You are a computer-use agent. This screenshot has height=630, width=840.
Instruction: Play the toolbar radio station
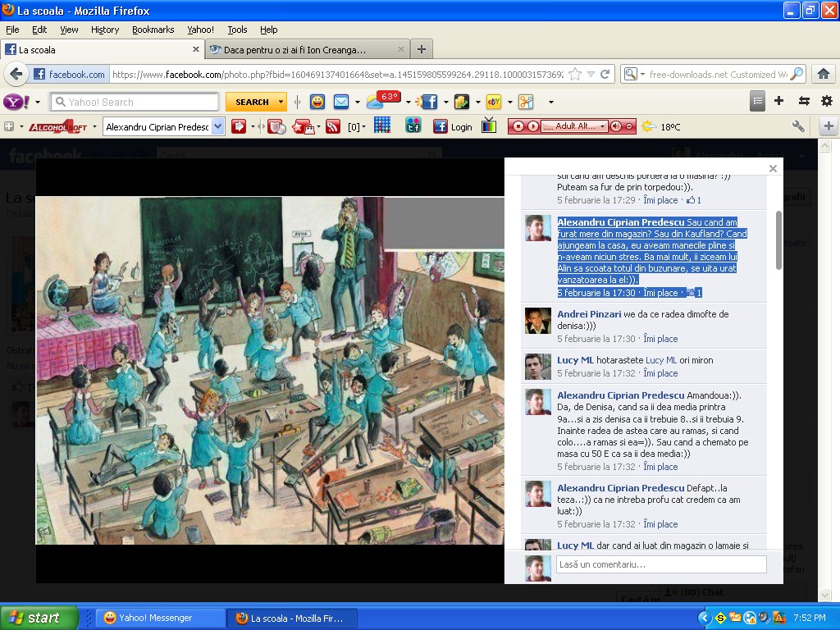tap(533, 126)
